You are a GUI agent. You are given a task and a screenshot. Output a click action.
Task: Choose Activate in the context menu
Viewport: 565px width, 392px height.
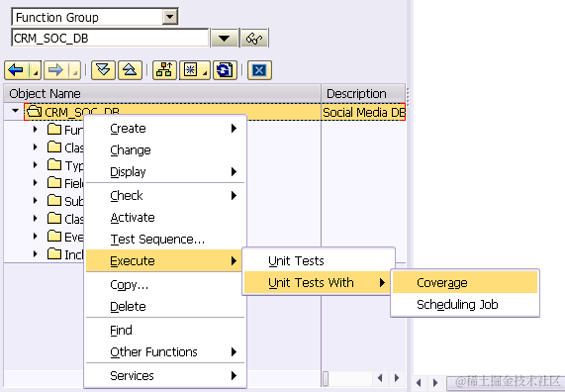coord(166,218)
